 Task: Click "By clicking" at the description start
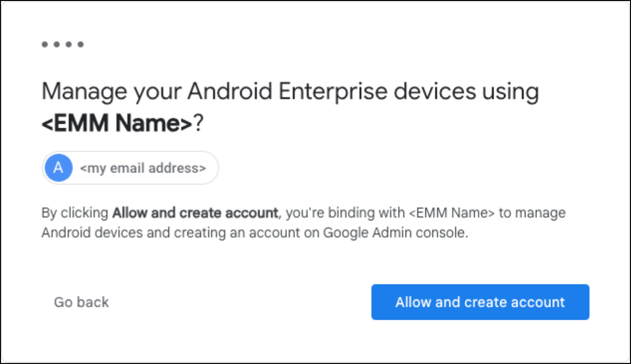click(x=75, y=213)
